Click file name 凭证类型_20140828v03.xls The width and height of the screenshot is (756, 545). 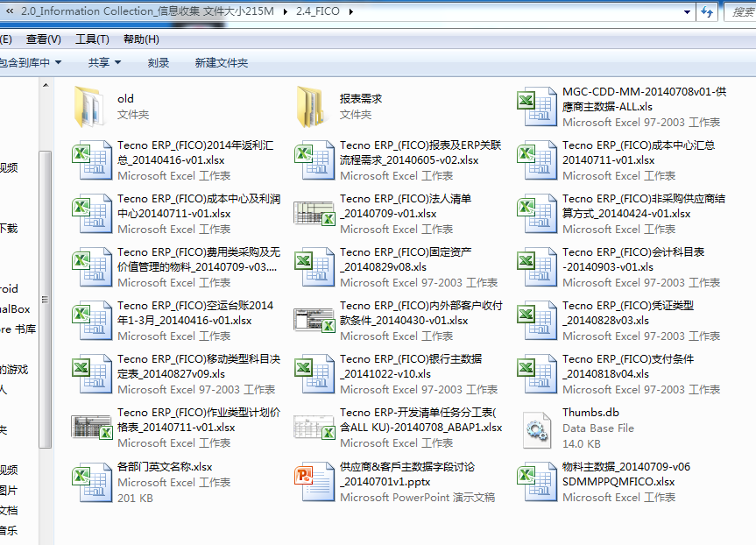click(628, 313)
